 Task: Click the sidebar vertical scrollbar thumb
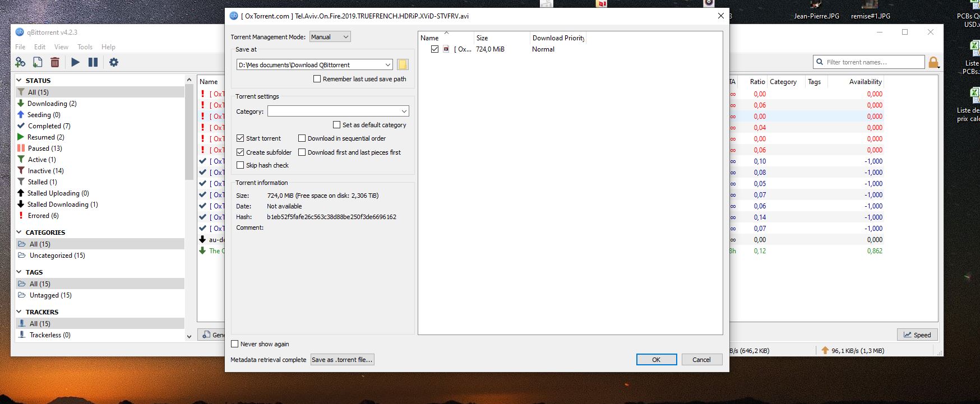pos(189,132)
